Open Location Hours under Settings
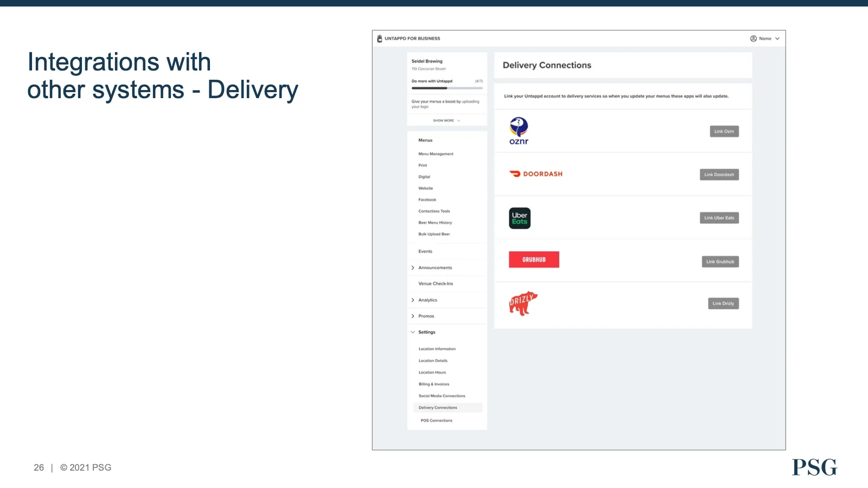The height and width of the screenshot is (488, 868). [x=432, y=373]
